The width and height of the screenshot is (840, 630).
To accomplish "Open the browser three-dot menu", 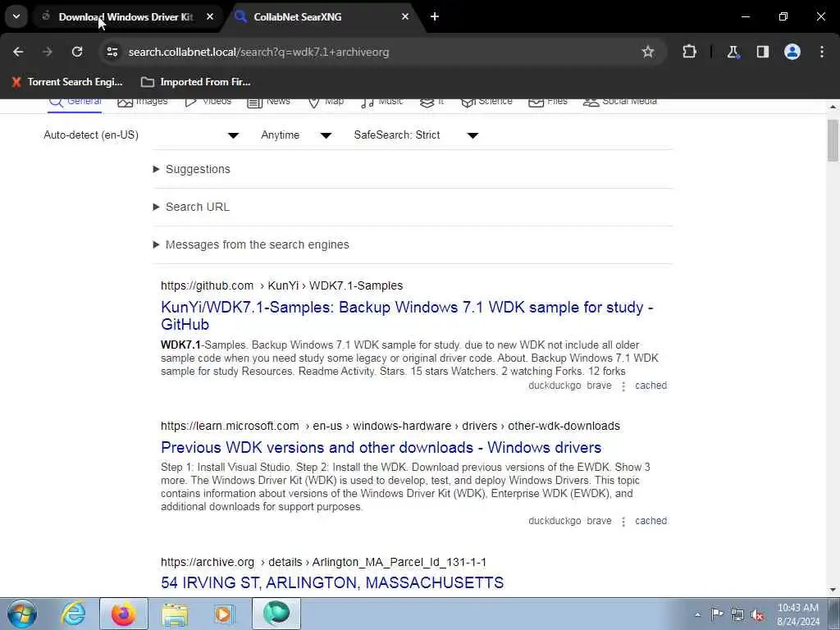I will click(822, 52).
